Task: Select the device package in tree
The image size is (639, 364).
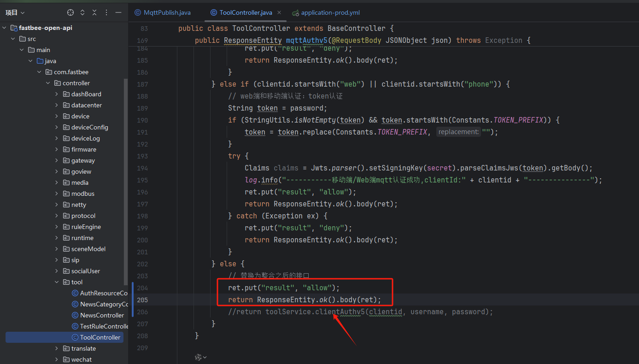Action: pos(80,116)
